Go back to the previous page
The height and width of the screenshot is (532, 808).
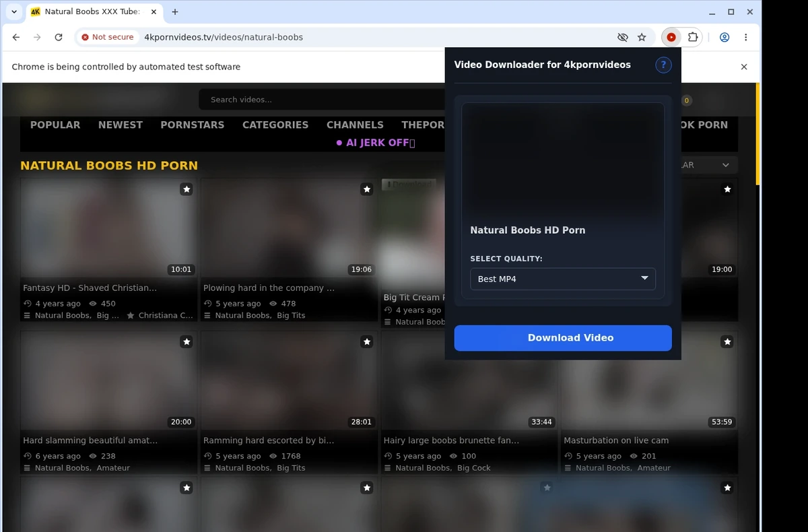coord(16,37)
